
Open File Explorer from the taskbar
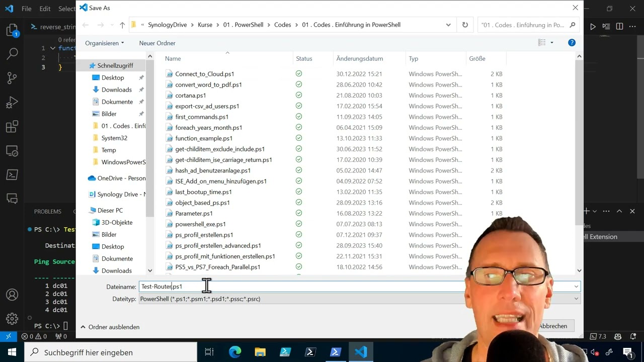260,352
